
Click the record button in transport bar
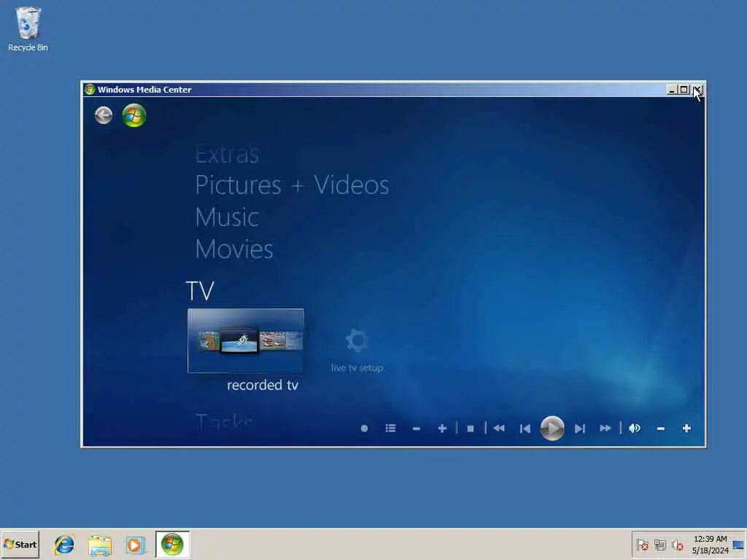[365, 429]
